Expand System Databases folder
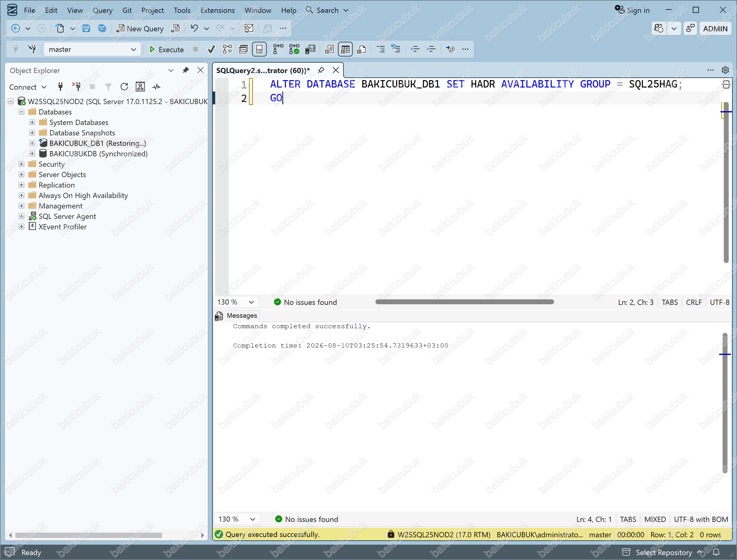The width and height of the screenshot is (737, 560). (32, 122)
